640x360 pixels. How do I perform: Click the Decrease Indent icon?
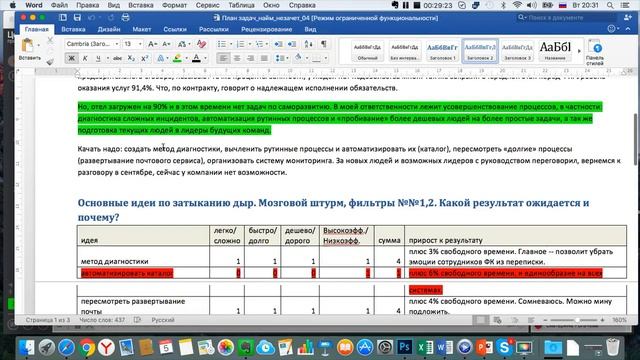click(x=278, y=44)
